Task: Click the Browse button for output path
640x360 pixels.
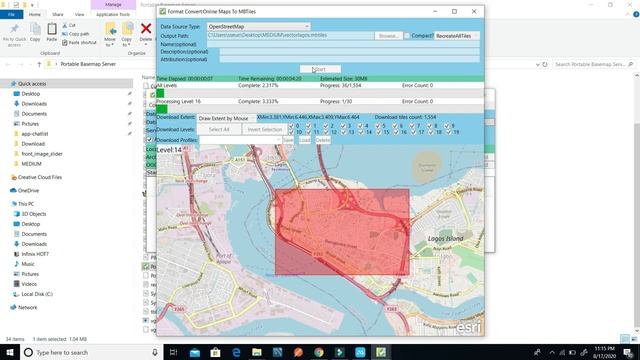Action: tap(388, 36)
